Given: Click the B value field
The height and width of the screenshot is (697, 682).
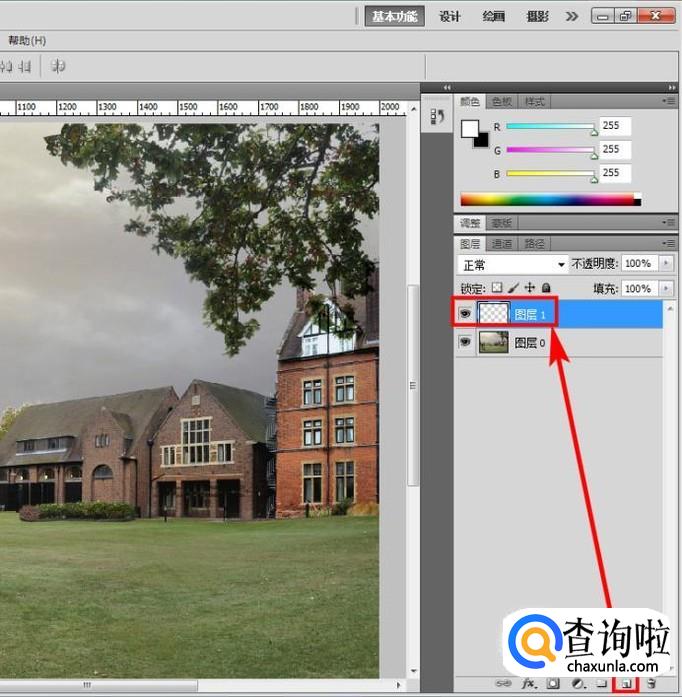Looking at the screenshot, I should pyautogui.click(x=615, y=173).
